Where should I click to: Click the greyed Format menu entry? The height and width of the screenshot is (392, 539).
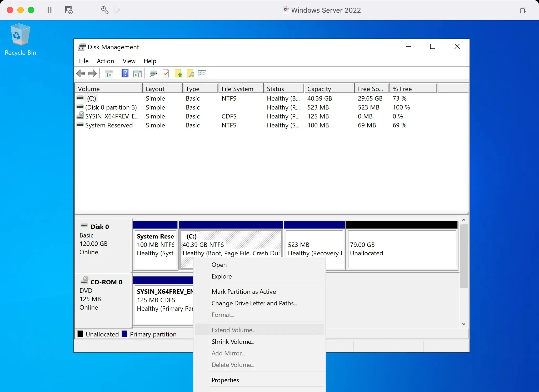[259, 315]
